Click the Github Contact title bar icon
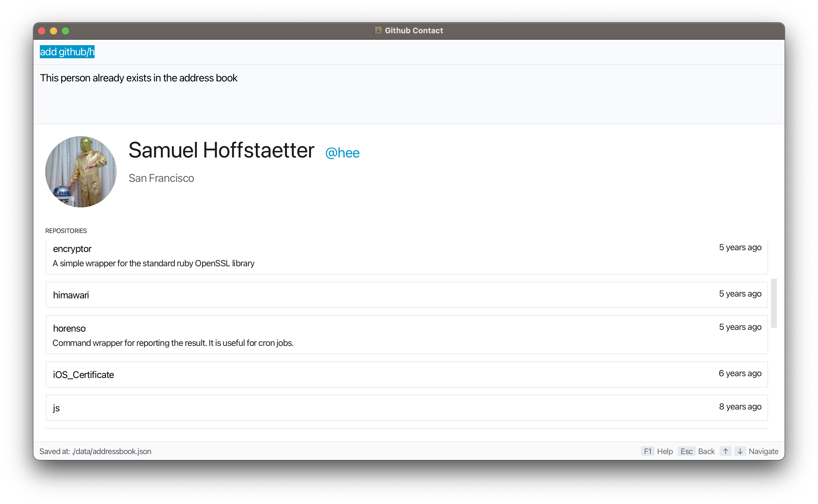 click(x=378, y=30)
